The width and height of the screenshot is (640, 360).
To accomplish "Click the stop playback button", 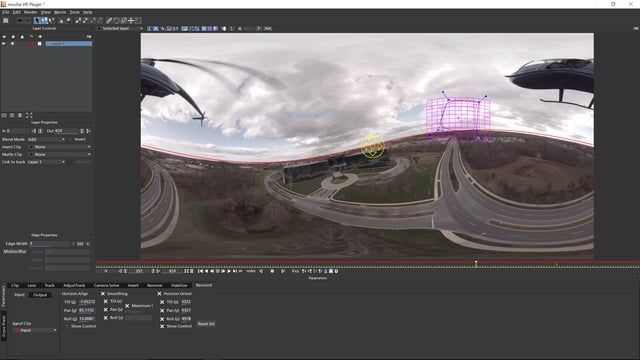I will (218, 271).
